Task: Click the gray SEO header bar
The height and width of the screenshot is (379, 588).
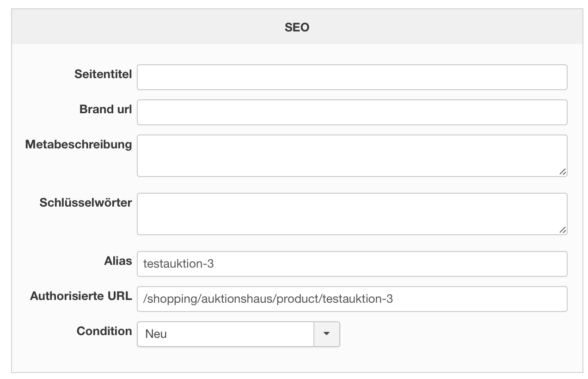Action: pos(139,28)
